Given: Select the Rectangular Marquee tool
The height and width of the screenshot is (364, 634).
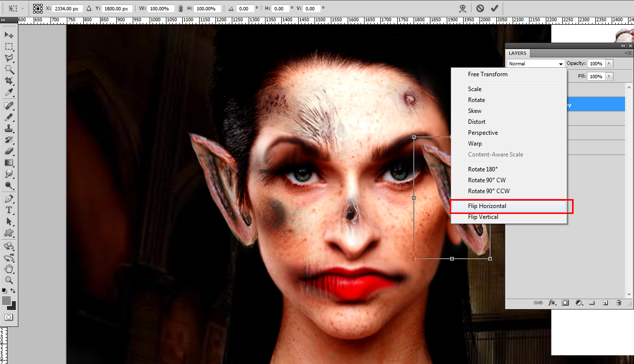Looking at the screenshot, I should pyautogui.click(x=9, y=47).
